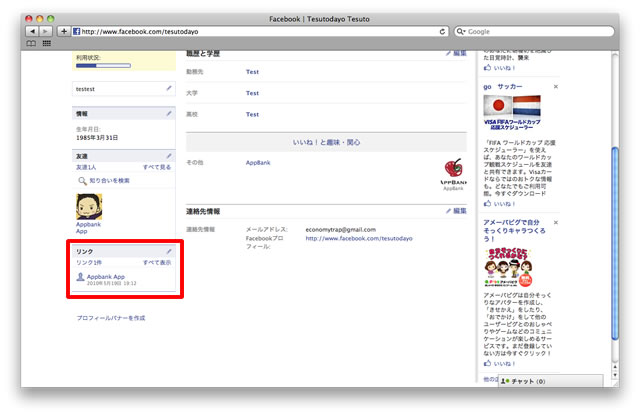Click the 利用状況 progress bar
The width and height of the screenshot is (640, 416).
pyautogui.click(x=103, y=65)
